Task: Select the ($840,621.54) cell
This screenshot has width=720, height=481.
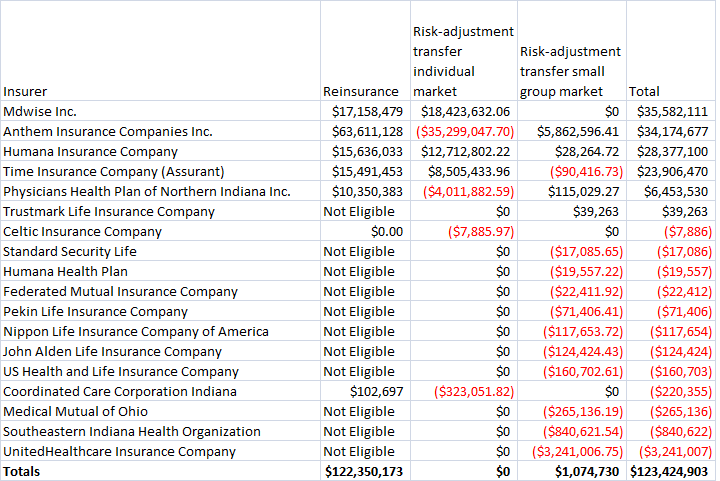Action: (x=572, y=431)
